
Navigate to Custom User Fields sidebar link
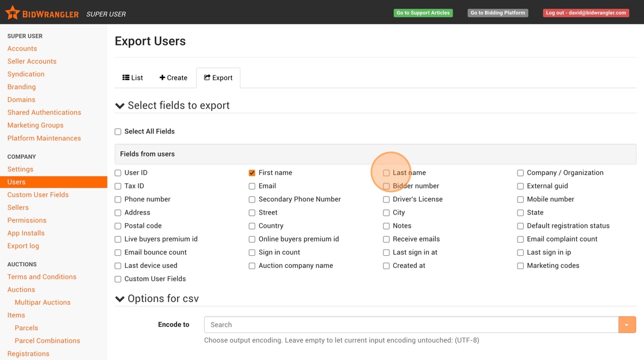click(x=38, y=195)
